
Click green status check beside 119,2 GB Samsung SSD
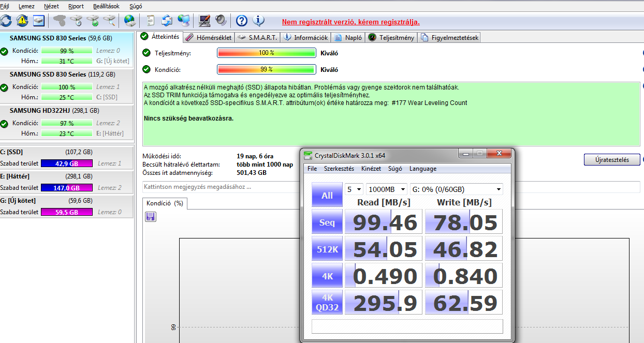[4, 88]
